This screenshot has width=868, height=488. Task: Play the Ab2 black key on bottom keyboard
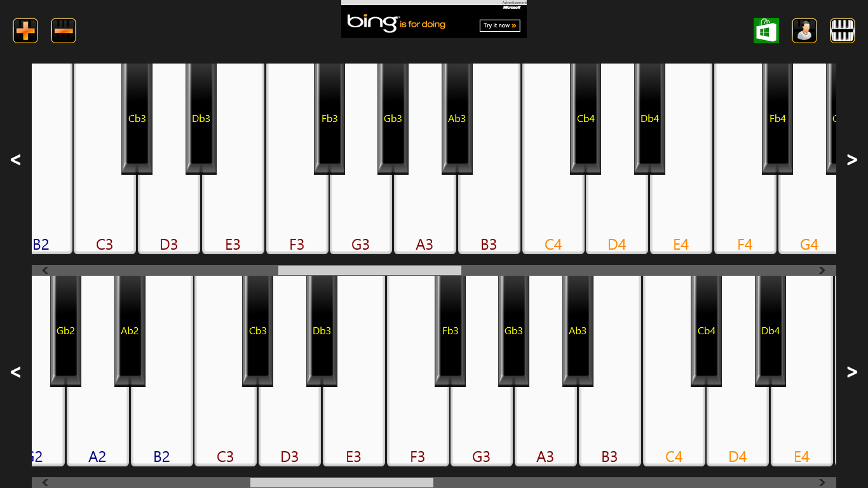(130, 330)
